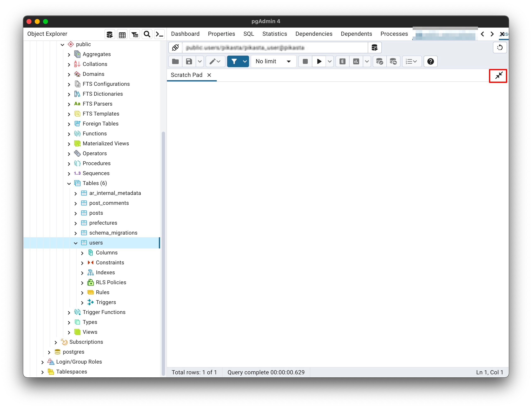This screenshot has width=532, height=408.
Task: Click the Execute query play button
Action: [x=319, y=61]
